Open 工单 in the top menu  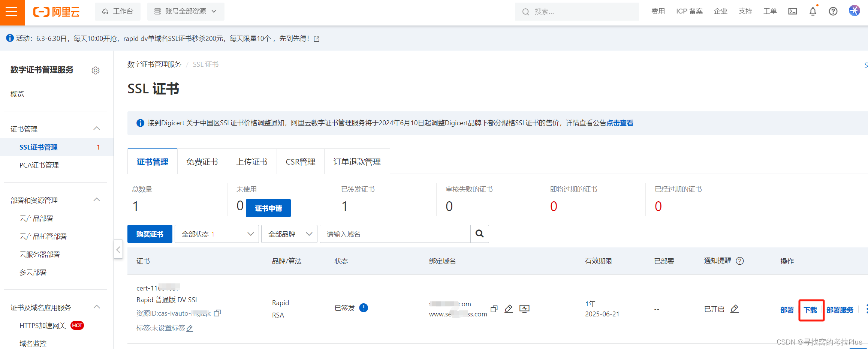[x=770, y=11]
